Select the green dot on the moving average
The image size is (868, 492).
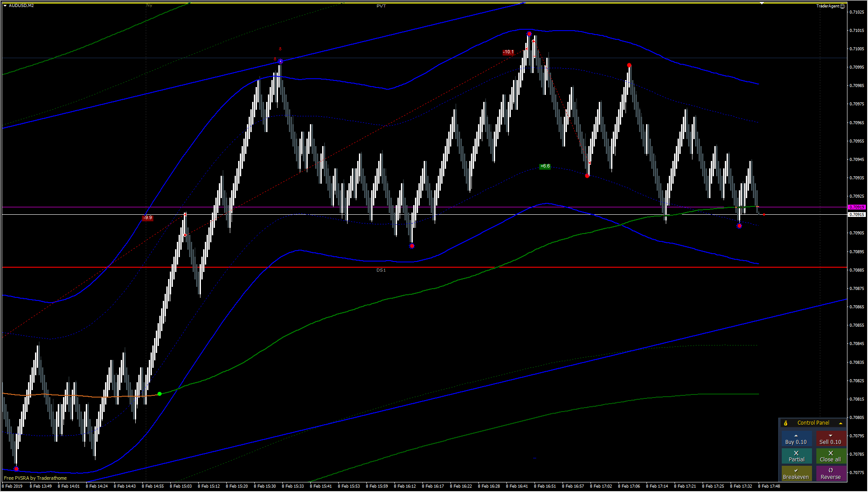[x=159, y=394]
